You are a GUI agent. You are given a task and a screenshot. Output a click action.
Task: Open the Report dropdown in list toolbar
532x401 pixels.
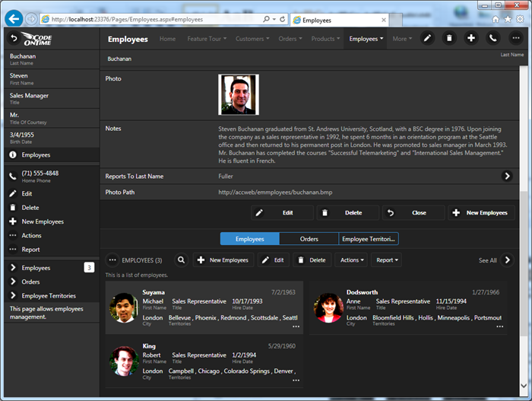pyautogui.click(x=387, y=260)
